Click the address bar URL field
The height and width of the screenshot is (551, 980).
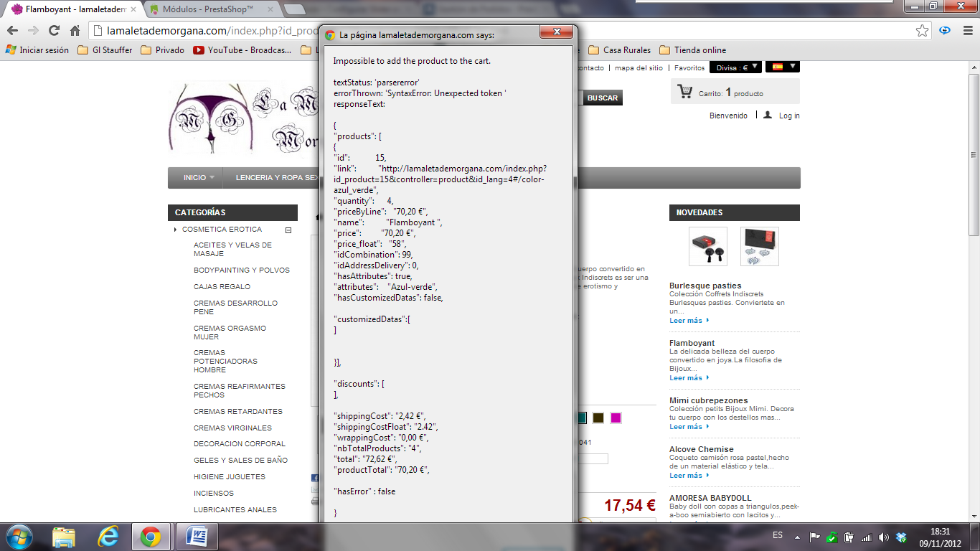[502, 31]
